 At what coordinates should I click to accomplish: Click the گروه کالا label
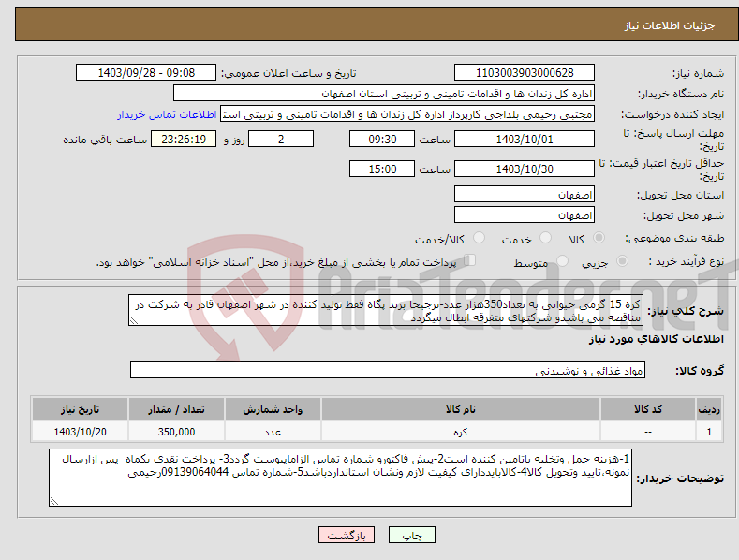[x=700, y=371]
